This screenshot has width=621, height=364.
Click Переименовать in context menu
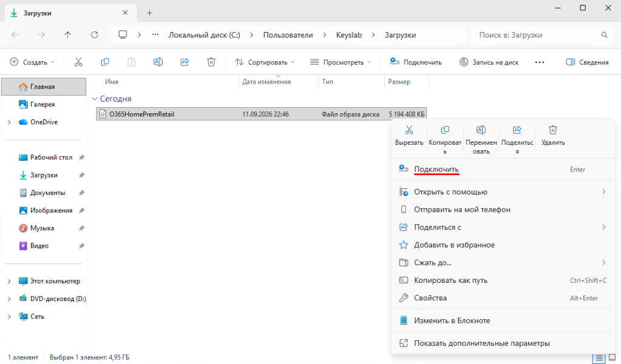481,140
